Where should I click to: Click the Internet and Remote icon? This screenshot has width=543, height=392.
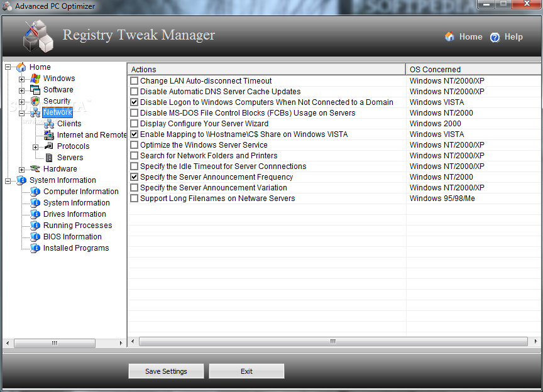[49, 135]
